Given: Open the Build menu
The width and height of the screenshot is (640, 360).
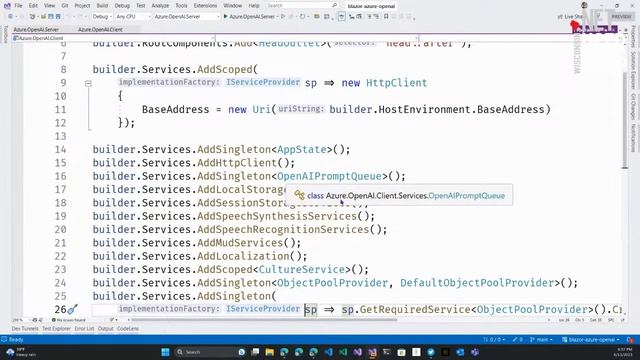Looking at the screenshot, I should 102,6.
